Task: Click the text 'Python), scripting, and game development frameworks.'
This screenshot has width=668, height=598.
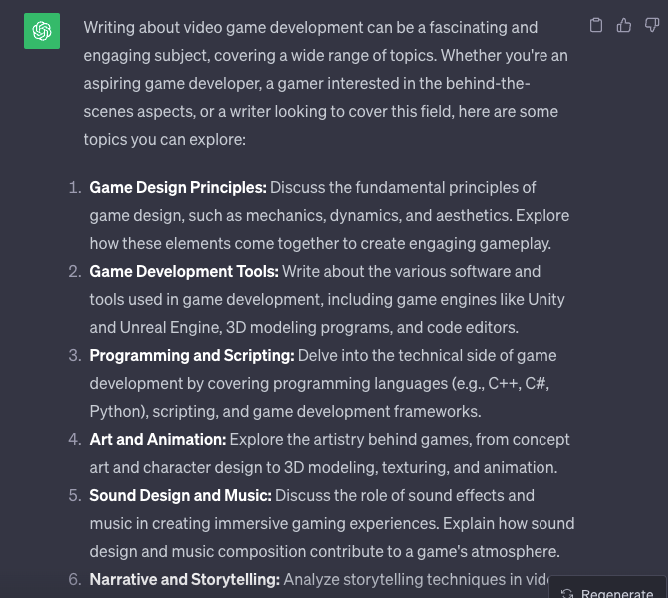Action: [285, 411]
